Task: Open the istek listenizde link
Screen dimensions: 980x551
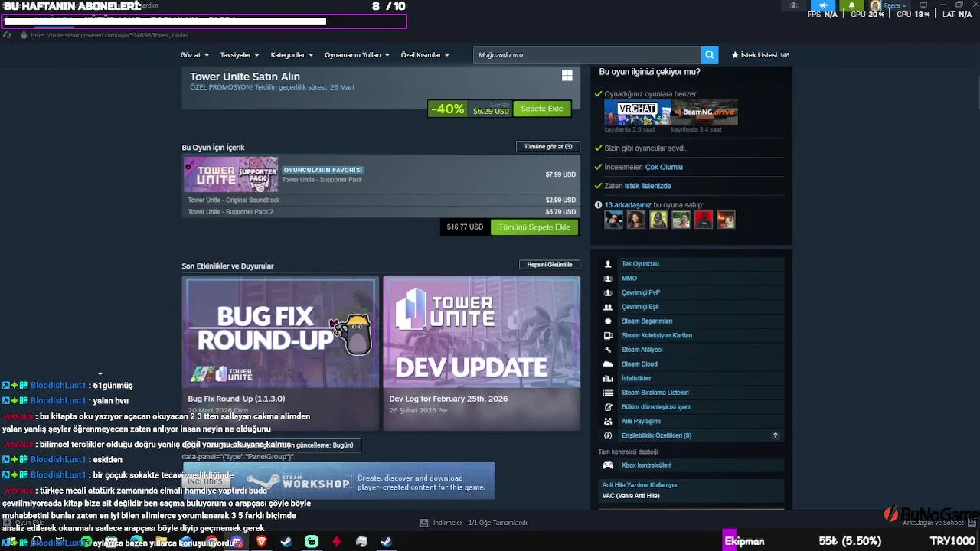Action: click(648, 186)
